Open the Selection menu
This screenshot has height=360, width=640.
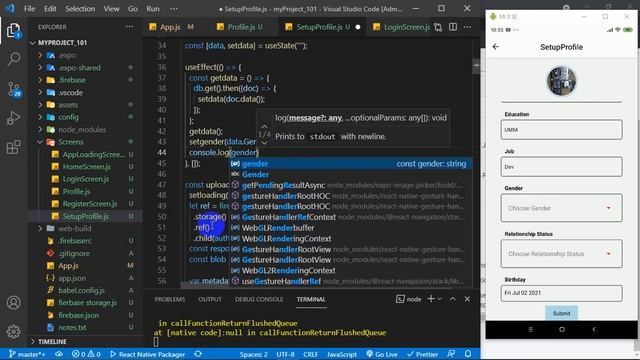(x=80, y=9)
